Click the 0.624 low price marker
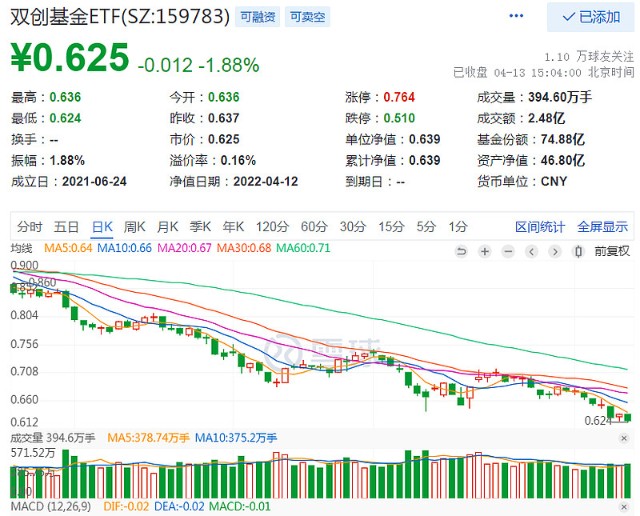 pyautogui.click(x=600, y=421)
